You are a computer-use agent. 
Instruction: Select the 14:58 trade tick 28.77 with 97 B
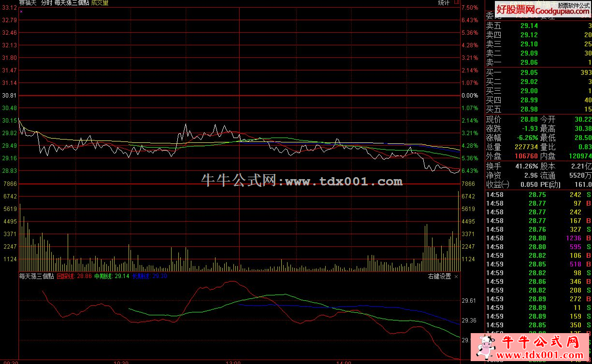538,203
